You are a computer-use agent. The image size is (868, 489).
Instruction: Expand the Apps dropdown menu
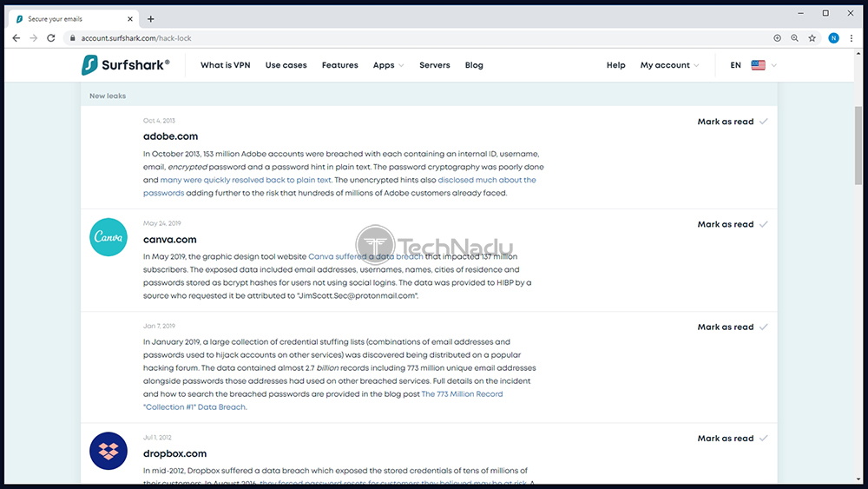389,65
